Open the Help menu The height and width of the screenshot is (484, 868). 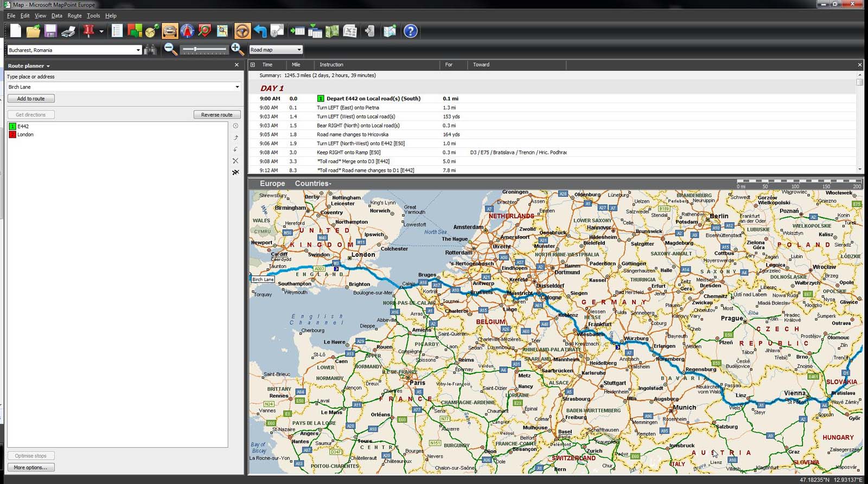[111, 16]
